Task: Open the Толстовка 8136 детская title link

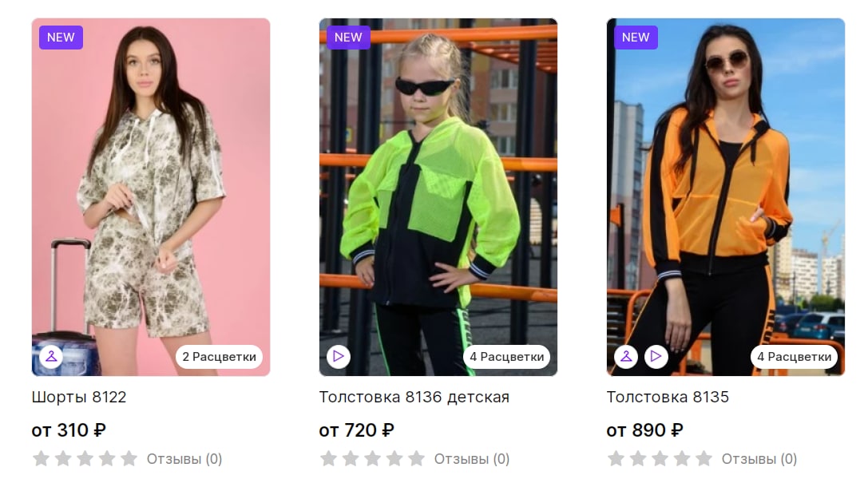Action: (414, 398)
